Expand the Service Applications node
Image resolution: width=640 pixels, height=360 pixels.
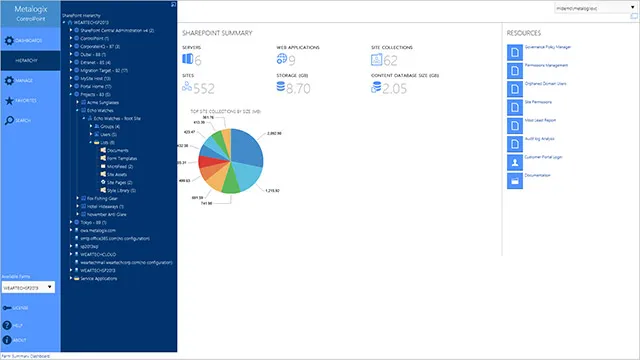(71, 278)
